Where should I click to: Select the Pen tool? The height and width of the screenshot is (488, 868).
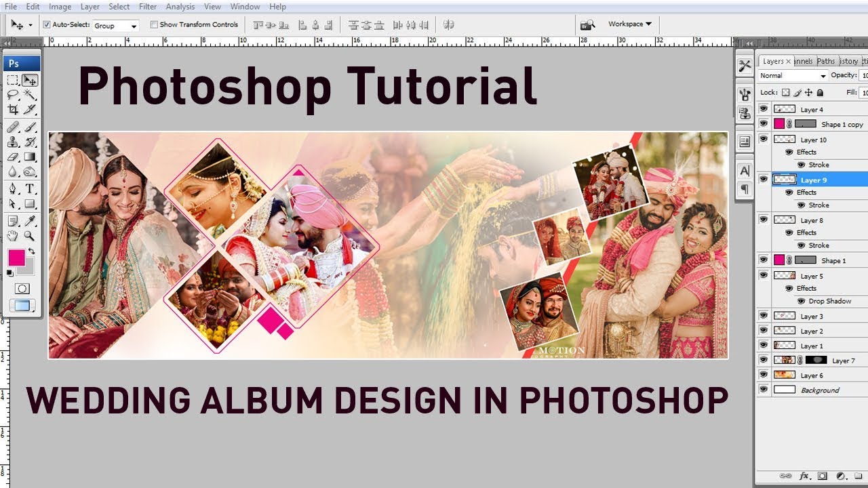click(x=13, y=188)
